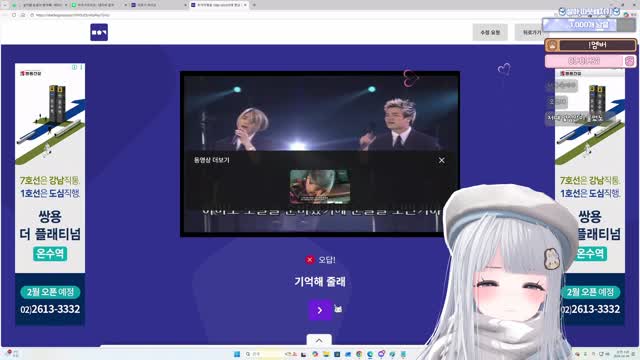Click the purple site logo in the header
Screen dimensions: 640x360
point(99,32)
